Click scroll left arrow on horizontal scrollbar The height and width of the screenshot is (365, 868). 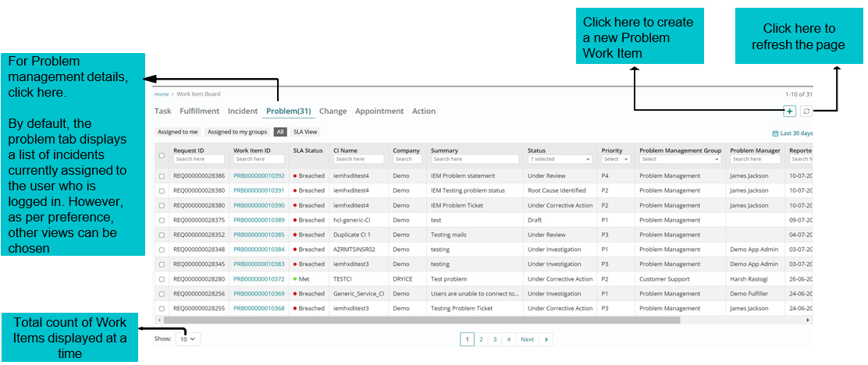(159, 320)
